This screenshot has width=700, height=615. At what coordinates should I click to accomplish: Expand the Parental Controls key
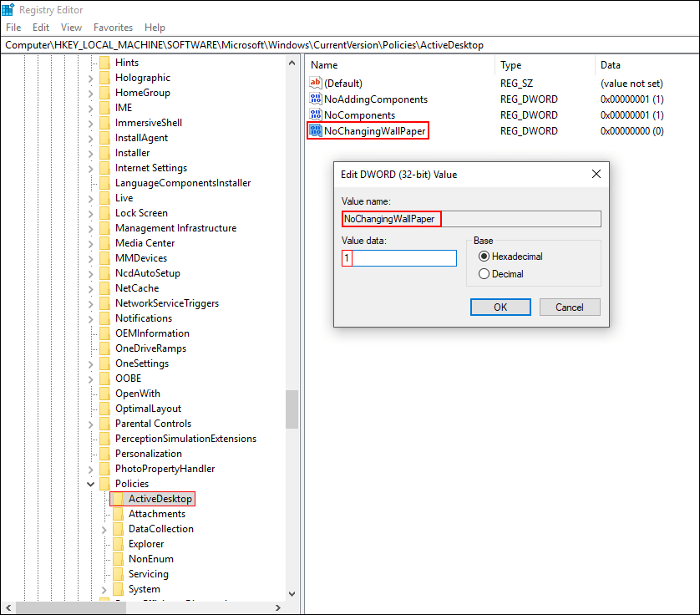pyautogui.click(x=90, y=424)
